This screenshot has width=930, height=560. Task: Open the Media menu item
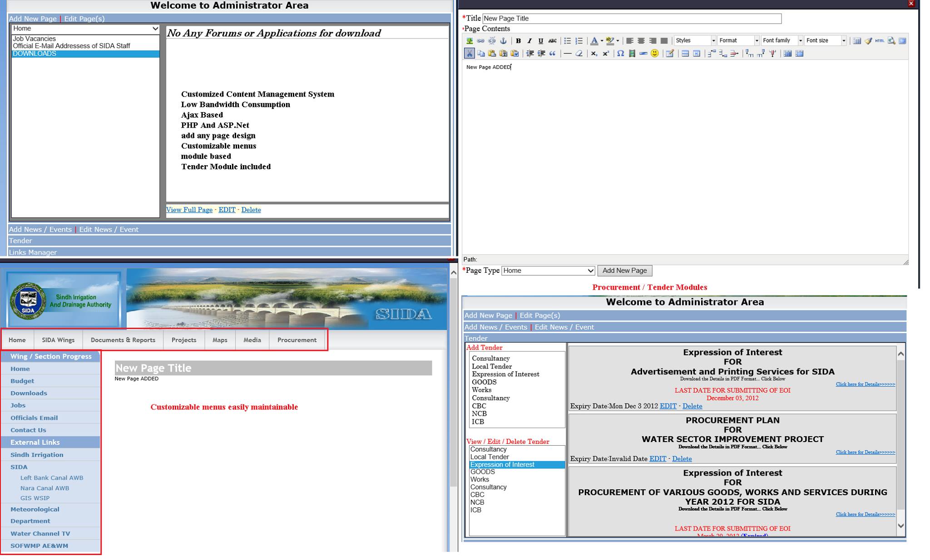(x=252, y=340)
